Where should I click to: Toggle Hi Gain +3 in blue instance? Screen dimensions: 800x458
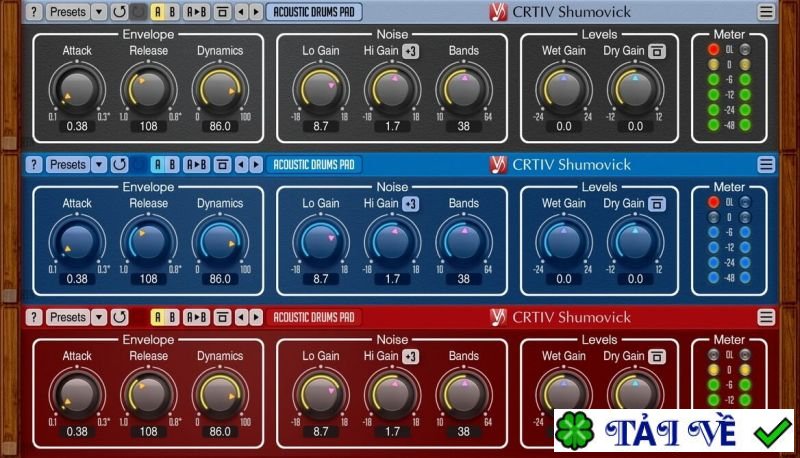pyautogui.click(x=411, y=204)
